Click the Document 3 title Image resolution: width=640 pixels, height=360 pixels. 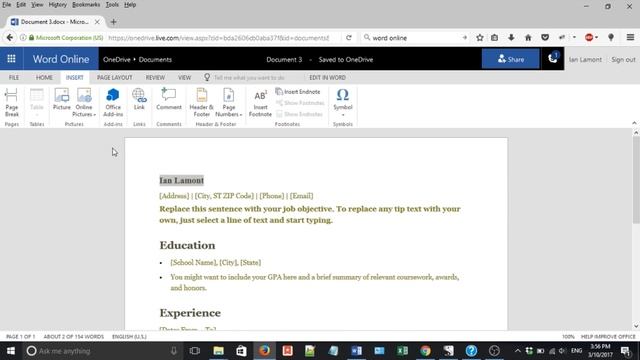(x=284, y=60)
